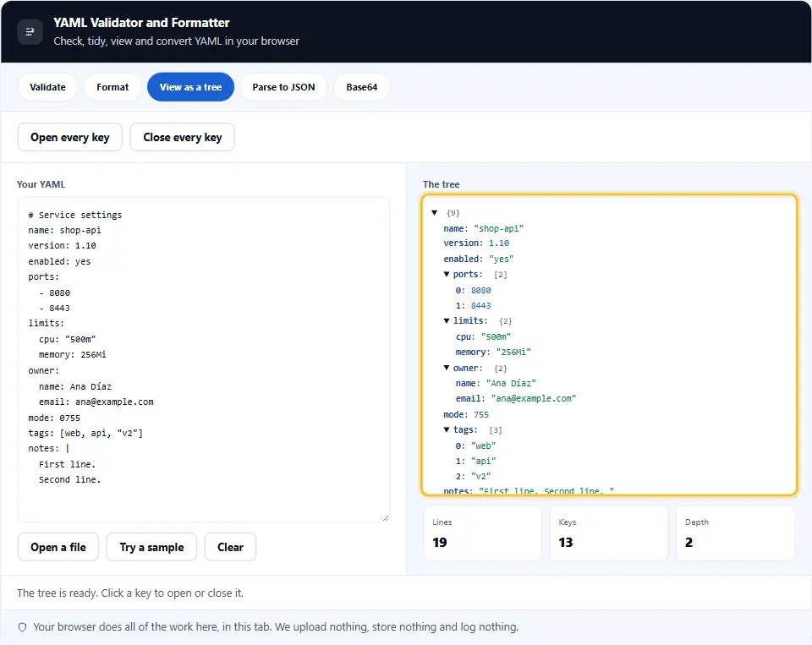Load example with Try a sample

pos(151,547)
